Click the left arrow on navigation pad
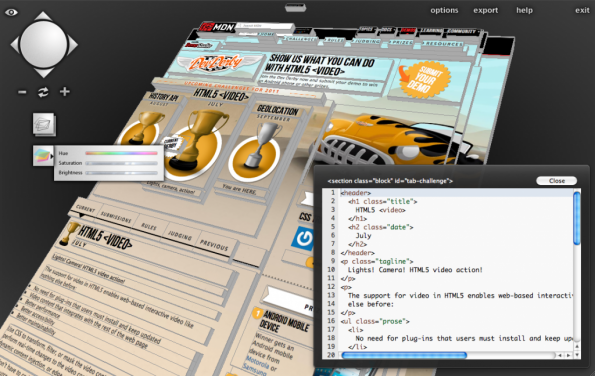 point(14,44)
